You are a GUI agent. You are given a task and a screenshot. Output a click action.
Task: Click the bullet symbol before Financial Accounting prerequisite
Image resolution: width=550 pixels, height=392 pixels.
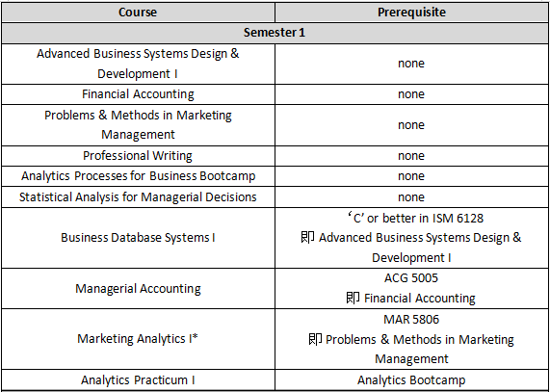point(353,298)
